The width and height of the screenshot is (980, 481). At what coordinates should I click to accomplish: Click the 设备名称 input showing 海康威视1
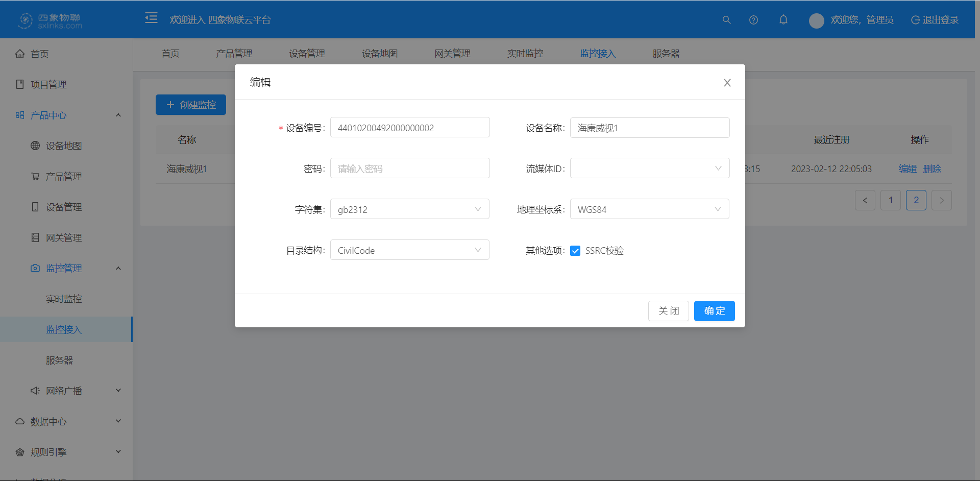tap(649, 128)
